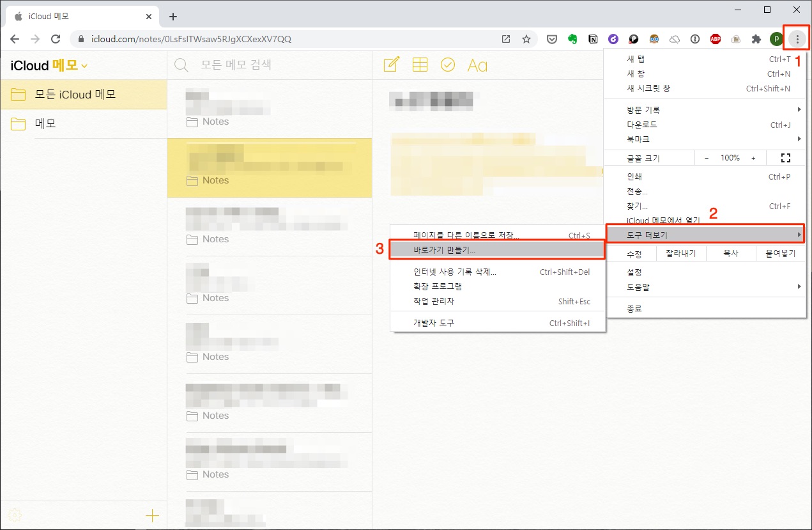Add a checklist to the note
This screenshot has width=812, height=530.
click(448, 65)
